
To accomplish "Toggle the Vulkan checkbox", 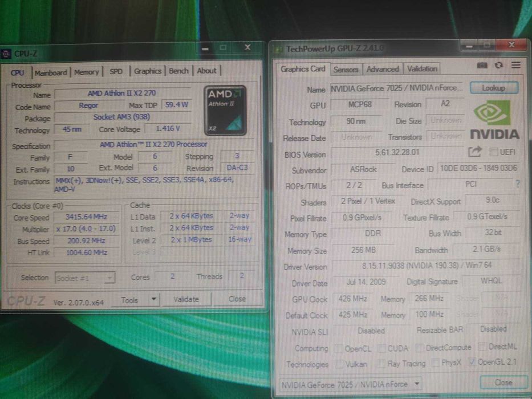I will click(339, 364).
